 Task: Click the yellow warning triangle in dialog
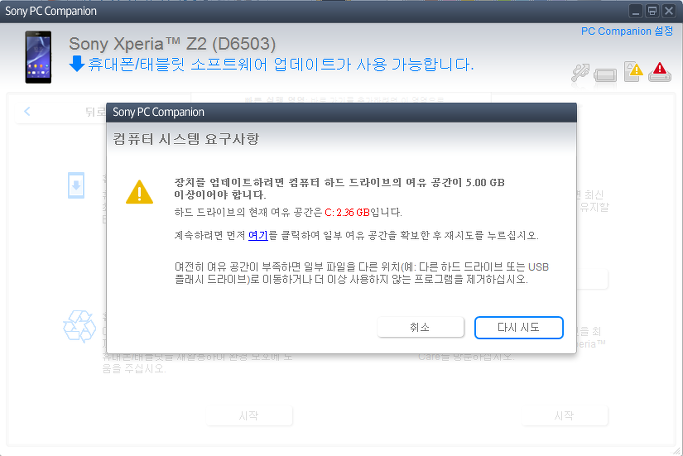point(139,192)
